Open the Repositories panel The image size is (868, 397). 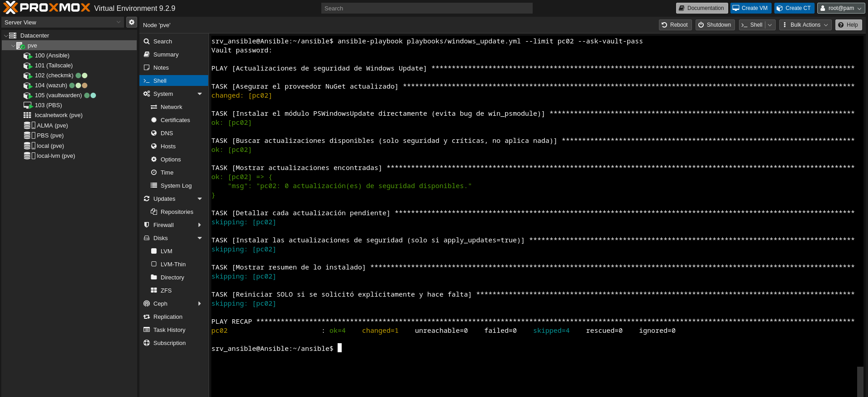click(174, 212)
